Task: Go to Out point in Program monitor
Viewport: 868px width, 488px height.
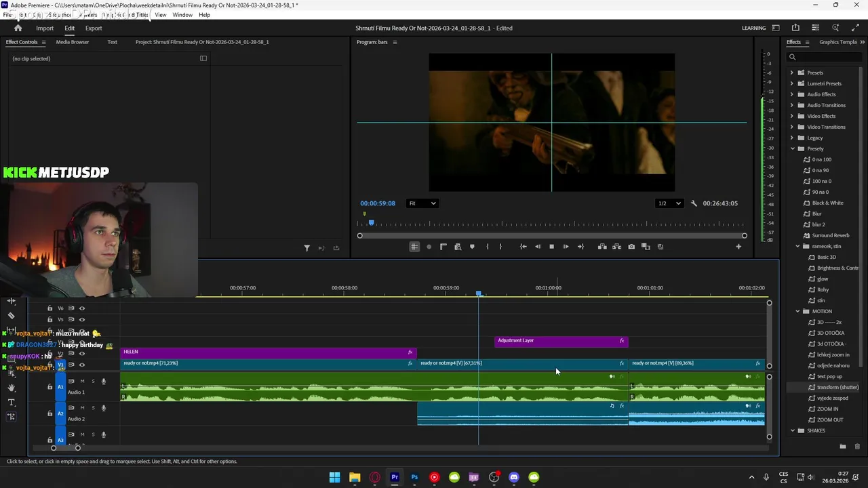Action: pyautogui.click(x=580, y=247)
